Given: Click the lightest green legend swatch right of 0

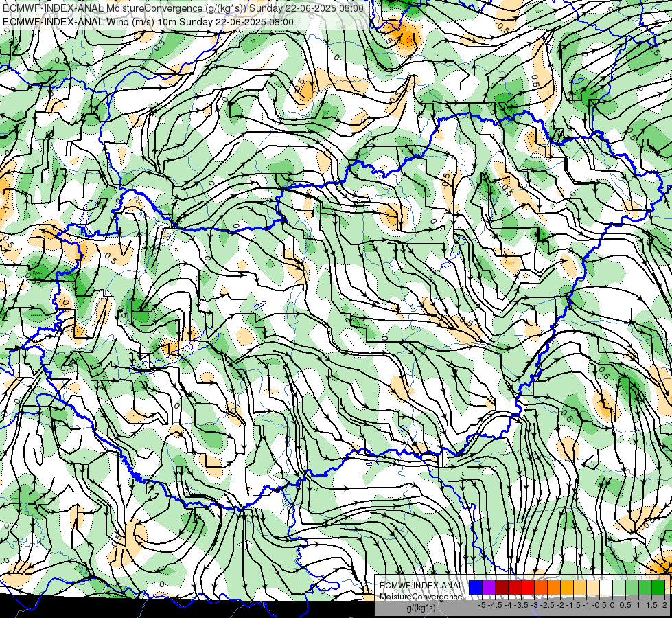Looking at the screenshot, I should coord(619,587).
